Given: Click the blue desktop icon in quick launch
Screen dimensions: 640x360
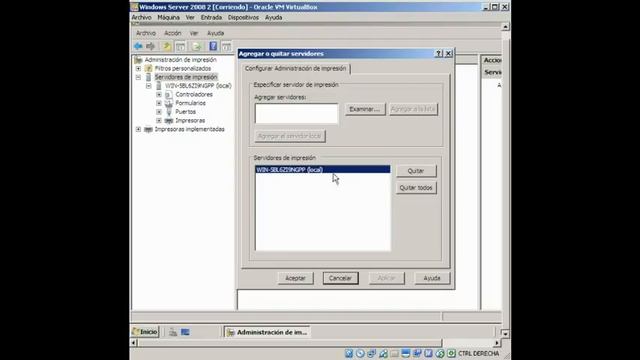Looking at the screenshot, I should click(185, 332).
